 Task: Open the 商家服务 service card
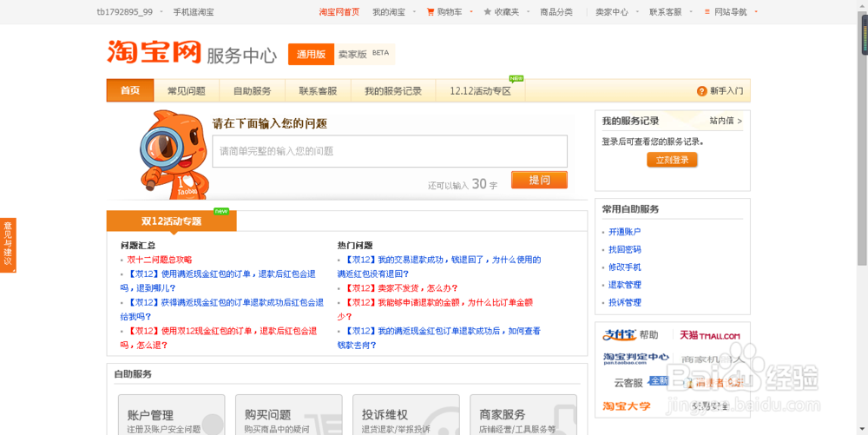click(523, 415)
